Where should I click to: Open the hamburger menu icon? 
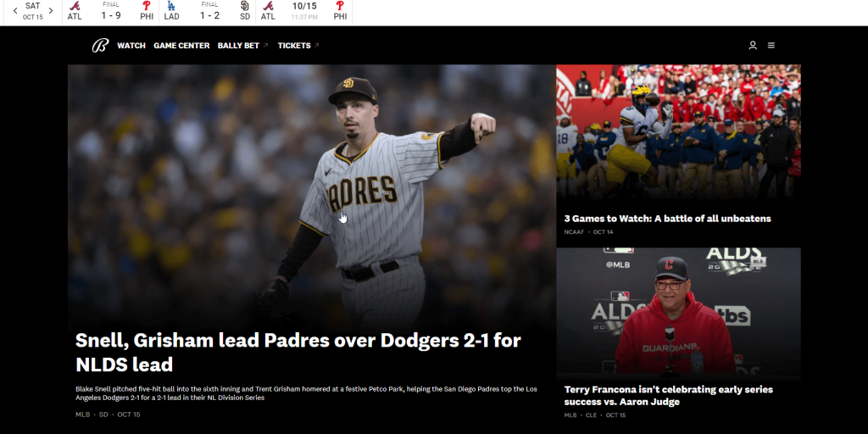pyautogui.click(x=771, y=46)
